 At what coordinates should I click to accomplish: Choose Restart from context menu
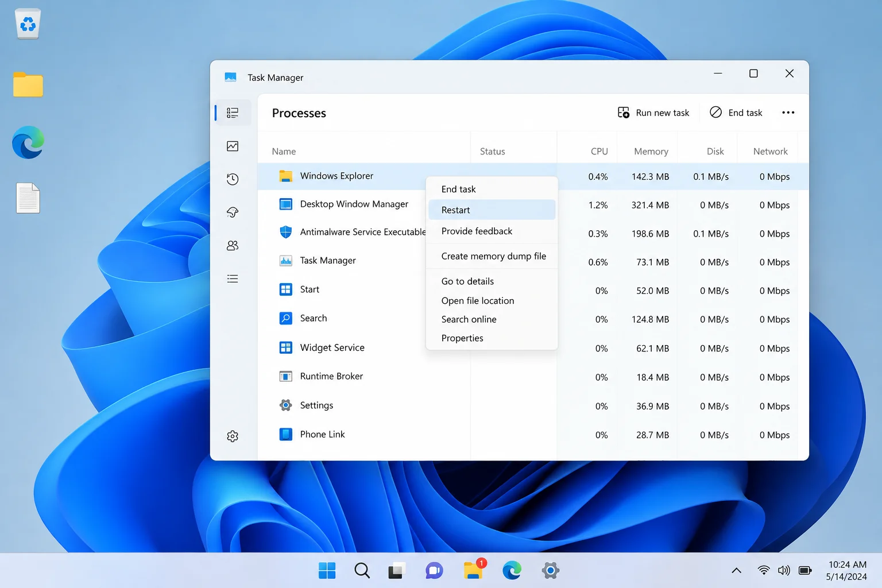492,210
